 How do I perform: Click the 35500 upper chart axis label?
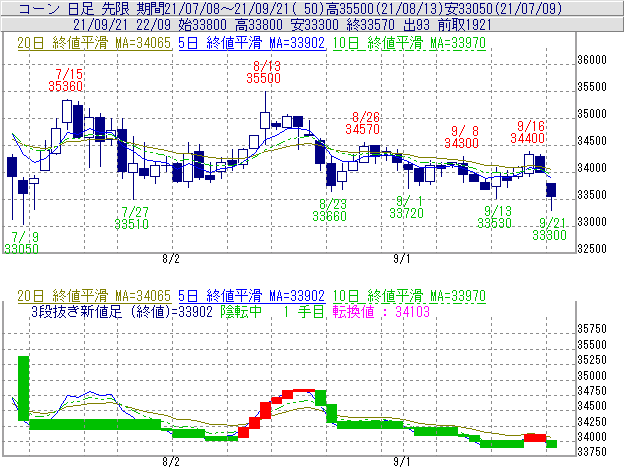tap(592, 87)
